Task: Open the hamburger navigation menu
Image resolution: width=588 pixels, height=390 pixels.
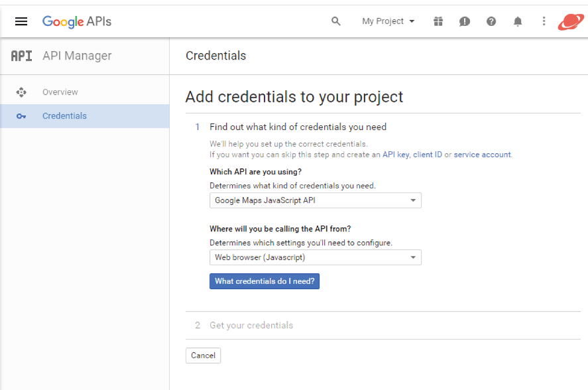Action: tap(21, 21)
